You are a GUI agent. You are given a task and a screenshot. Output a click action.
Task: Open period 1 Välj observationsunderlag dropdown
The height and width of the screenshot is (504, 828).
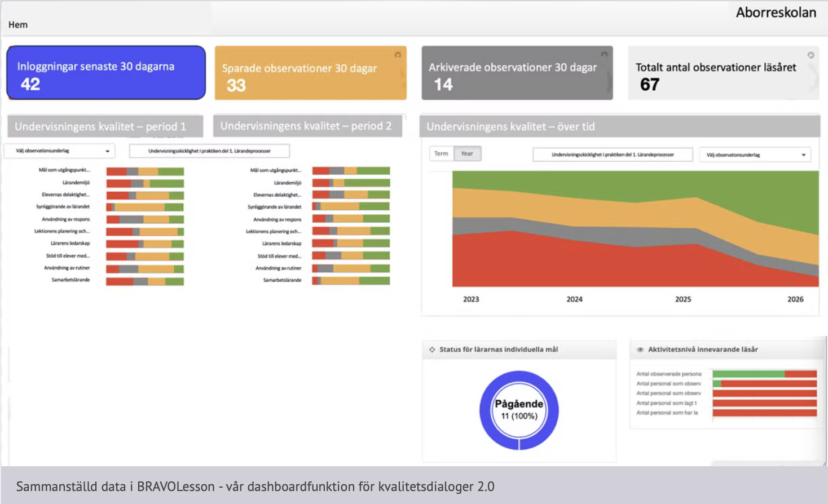point(59,151)
